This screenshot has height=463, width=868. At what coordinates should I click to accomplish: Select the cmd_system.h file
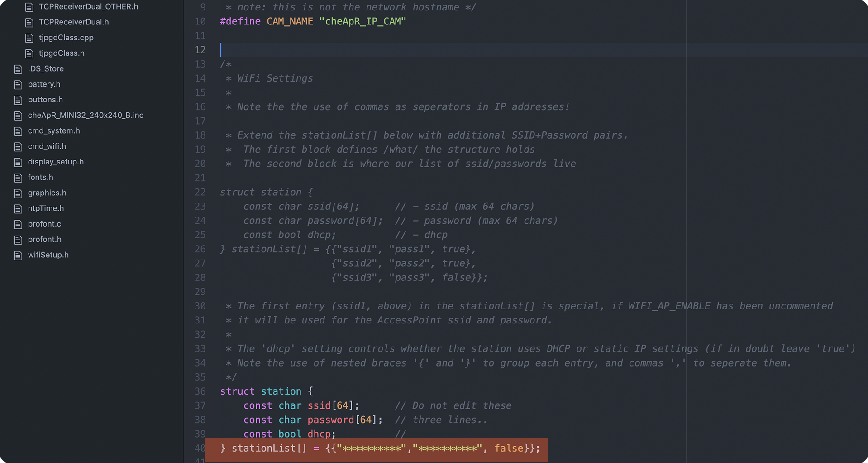[53, 130]
